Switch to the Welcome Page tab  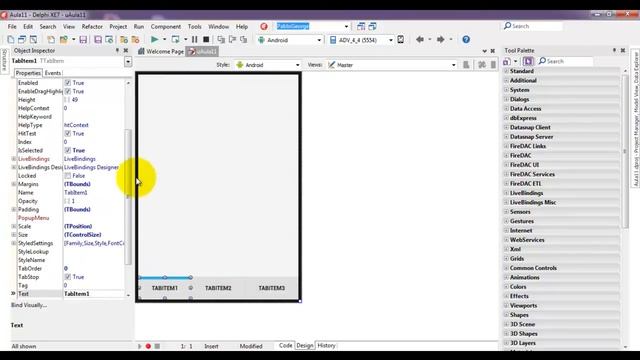161,51
